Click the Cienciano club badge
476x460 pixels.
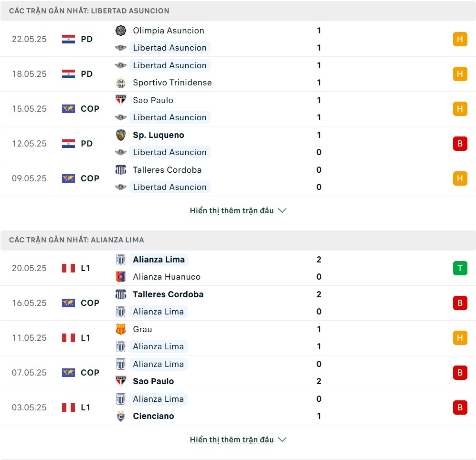(x=121, y=416)
